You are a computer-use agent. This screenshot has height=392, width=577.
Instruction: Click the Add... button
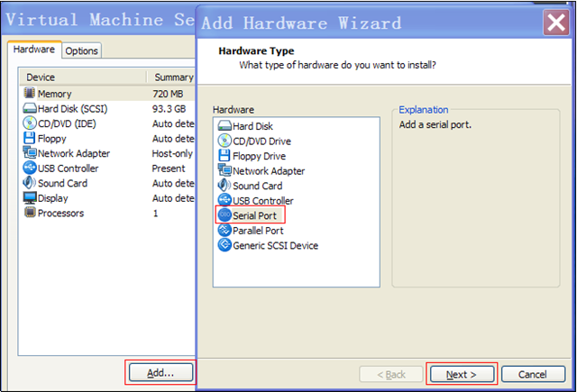160,371
